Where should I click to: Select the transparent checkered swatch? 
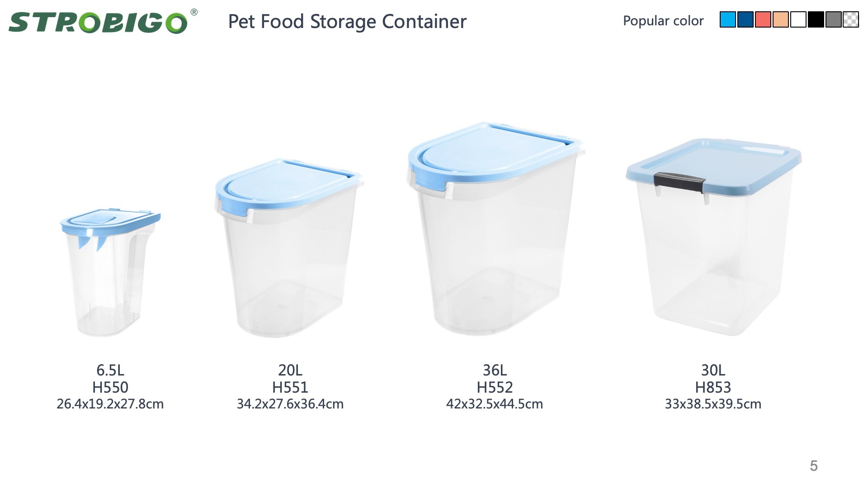pos(851,20)
